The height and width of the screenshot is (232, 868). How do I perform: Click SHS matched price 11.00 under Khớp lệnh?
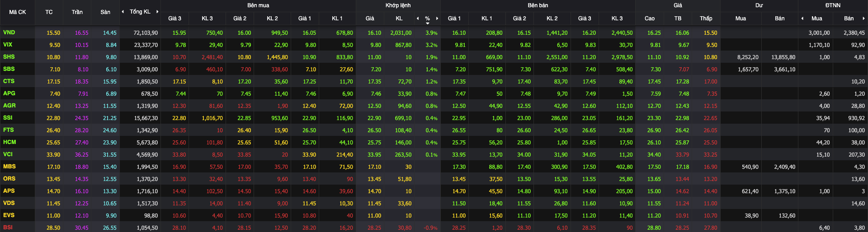click(374, 57)
